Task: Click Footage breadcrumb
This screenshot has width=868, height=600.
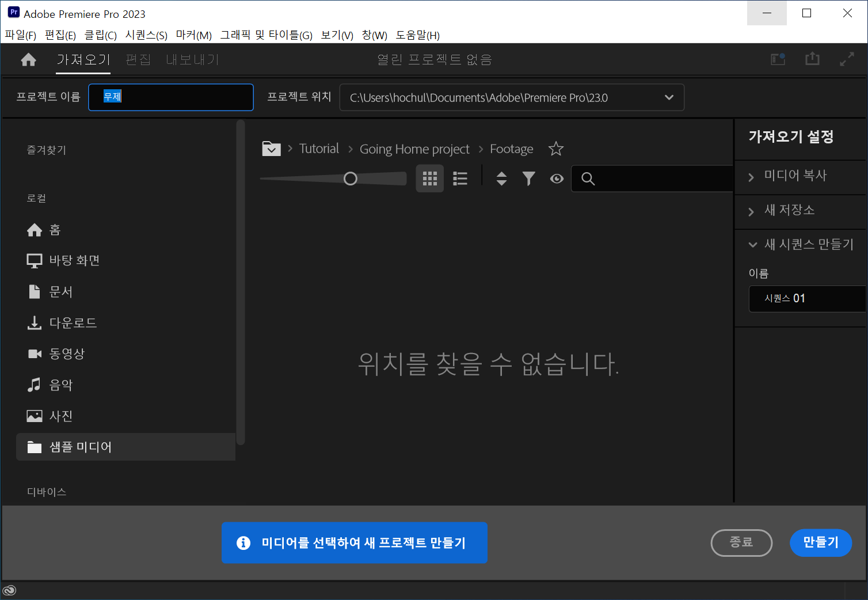Action: (x=512, y=149)
